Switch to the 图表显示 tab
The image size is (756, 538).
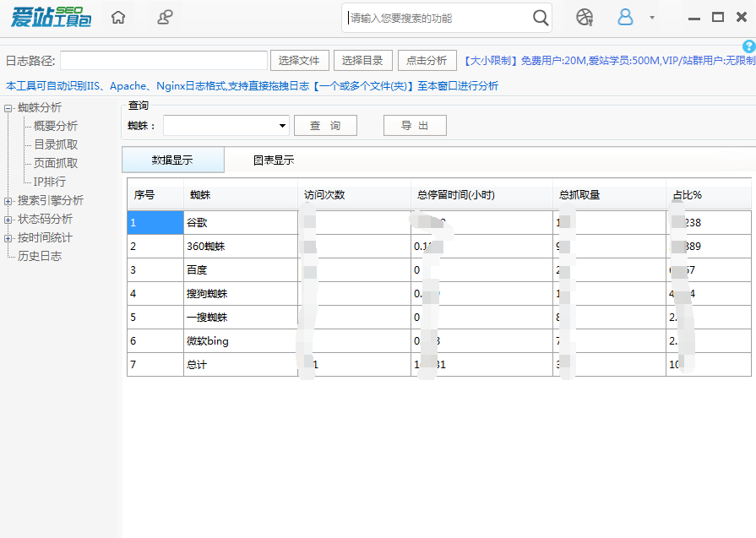(x=274, y=160)
